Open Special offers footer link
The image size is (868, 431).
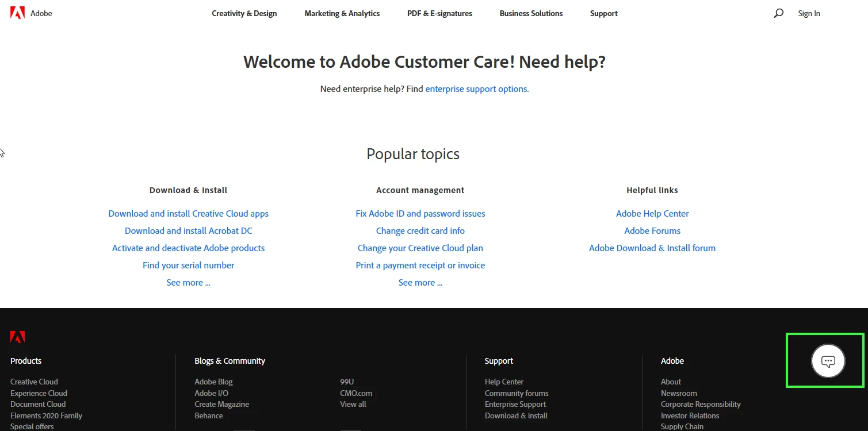pyautogui.click(x=32, y=426)
